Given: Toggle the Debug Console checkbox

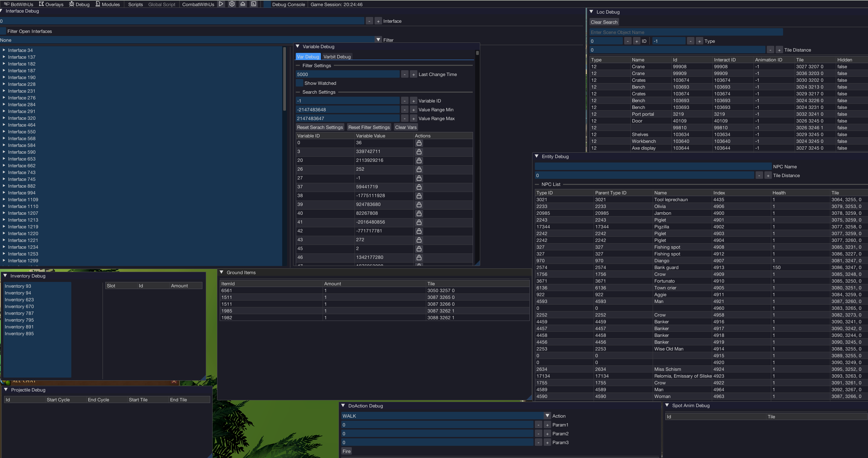Looking at the screenshot, I should [267, 4].
